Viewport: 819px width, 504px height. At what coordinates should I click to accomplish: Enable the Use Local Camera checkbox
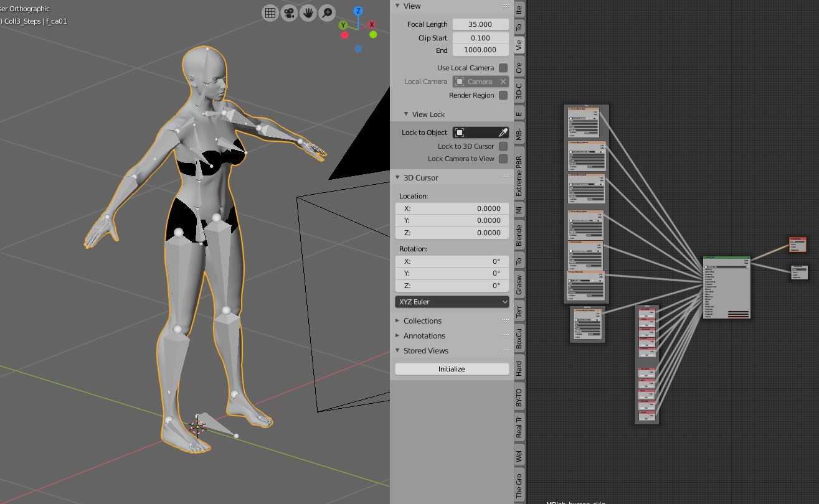[503, 68]
